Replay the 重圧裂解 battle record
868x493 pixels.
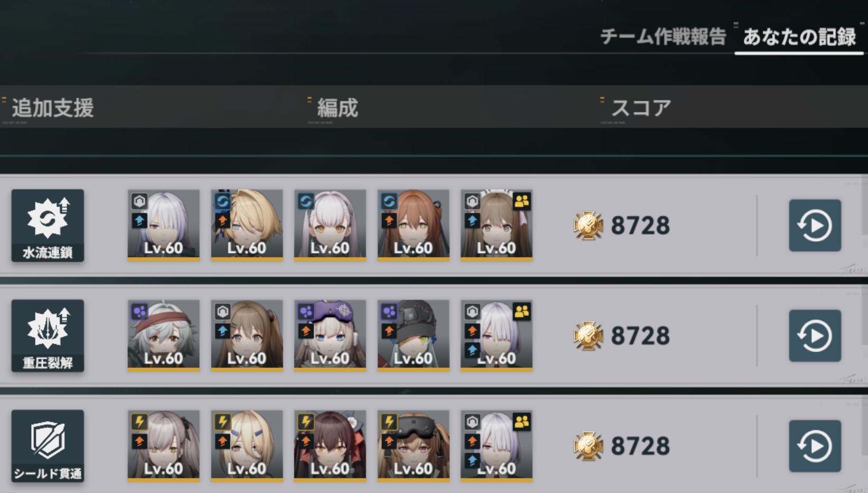(815, 336)
